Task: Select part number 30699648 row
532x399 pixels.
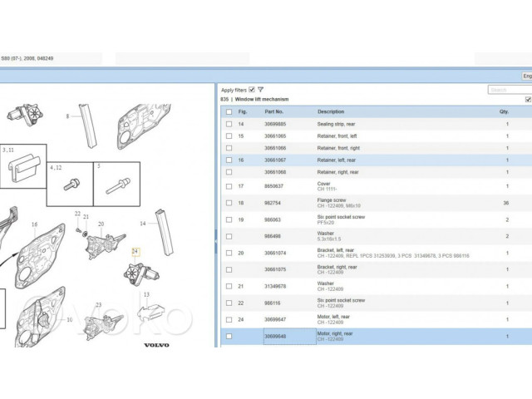Action: coord(275,336)
